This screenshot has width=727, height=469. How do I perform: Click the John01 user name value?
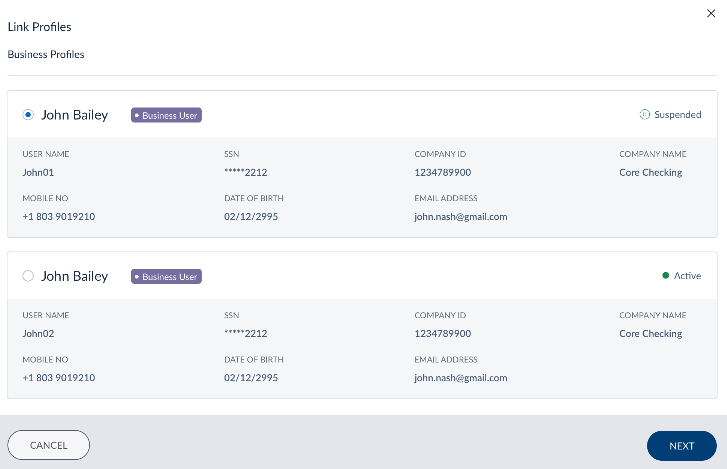[37, 172]
